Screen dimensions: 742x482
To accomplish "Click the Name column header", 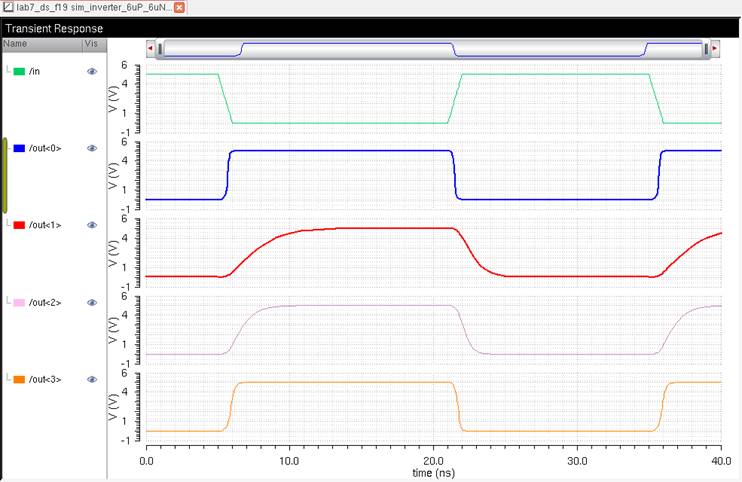I will point(42,44).
